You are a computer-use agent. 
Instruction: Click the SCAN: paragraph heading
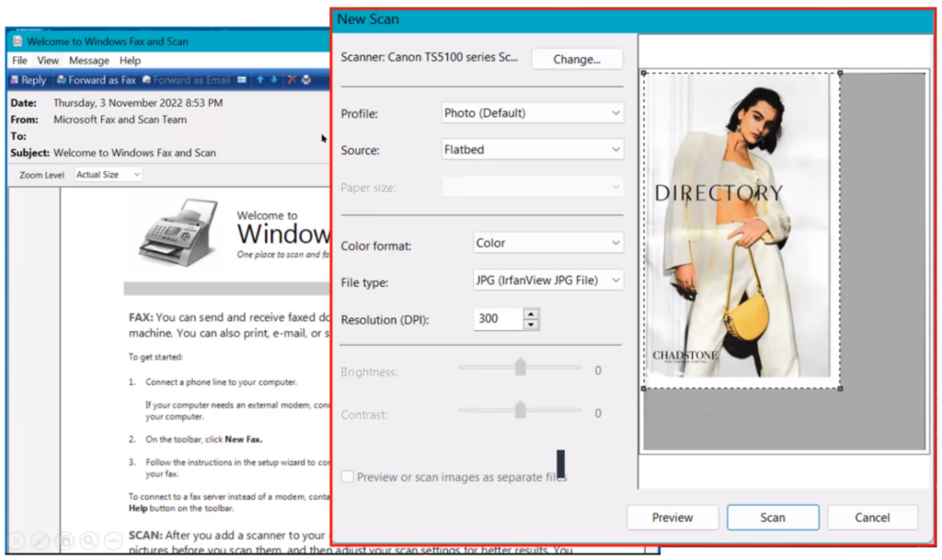(x=145, y=535)
